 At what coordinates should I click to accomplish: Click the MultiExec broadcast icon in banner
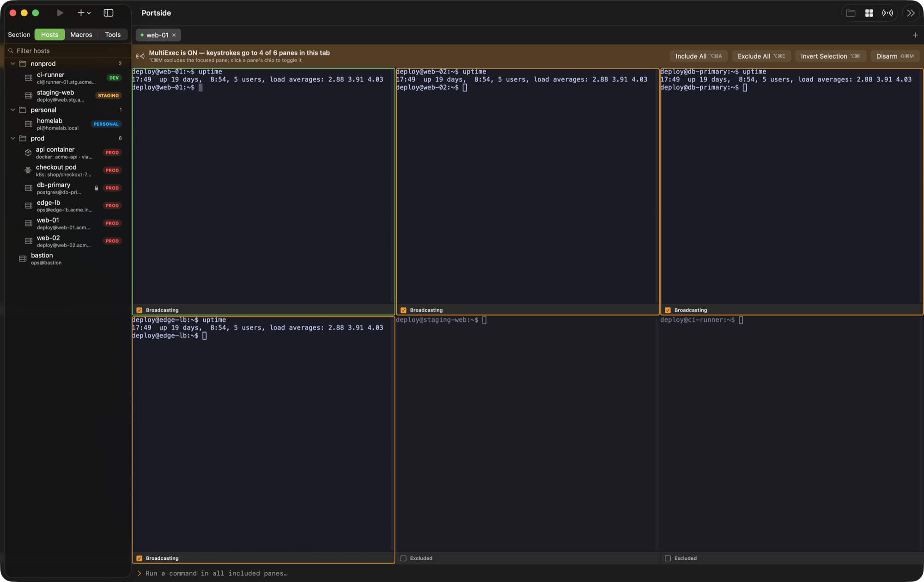(140, 56)
